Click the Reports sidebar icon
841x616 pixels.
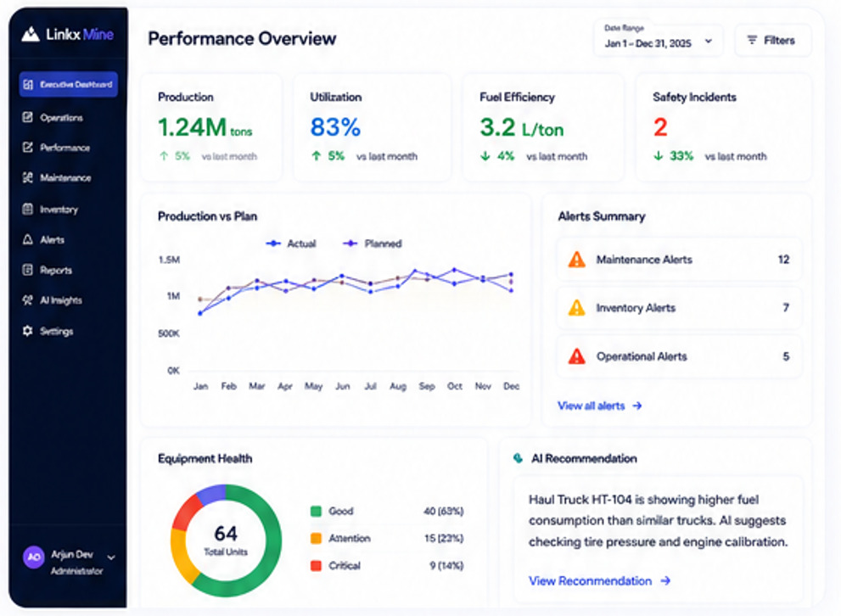[28, 270]
